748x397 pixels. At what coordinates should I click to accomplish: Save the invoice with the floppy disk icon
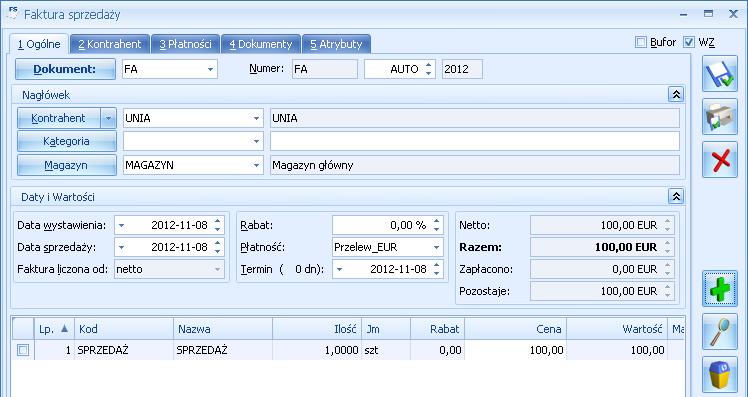[x=720, y=74]
